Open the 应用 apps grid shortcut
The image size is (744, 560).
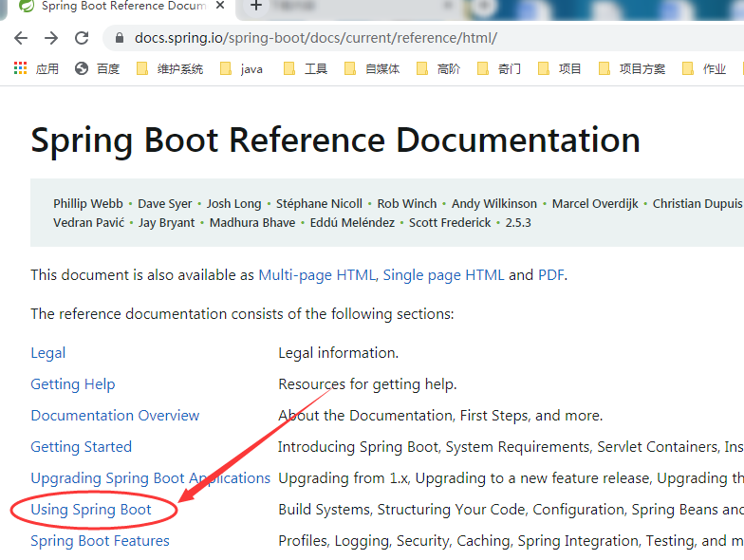36,68
